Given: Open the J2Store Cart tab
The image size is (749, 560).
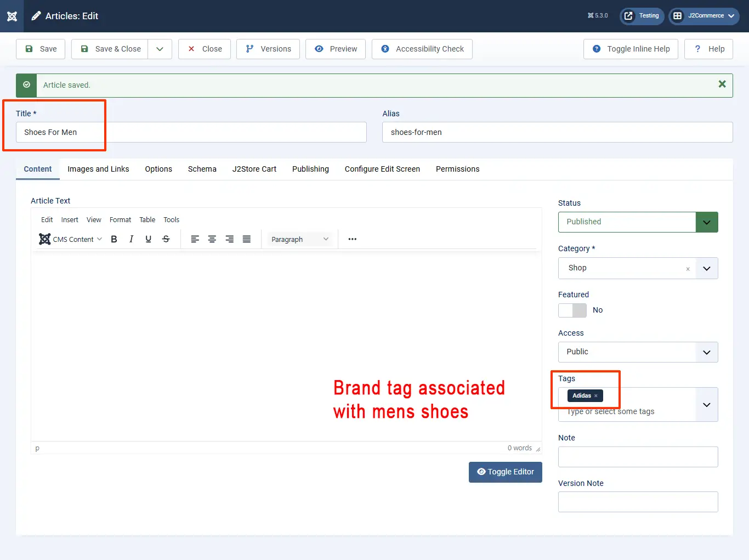Looking at the screenshot, I should coord(254,169).
